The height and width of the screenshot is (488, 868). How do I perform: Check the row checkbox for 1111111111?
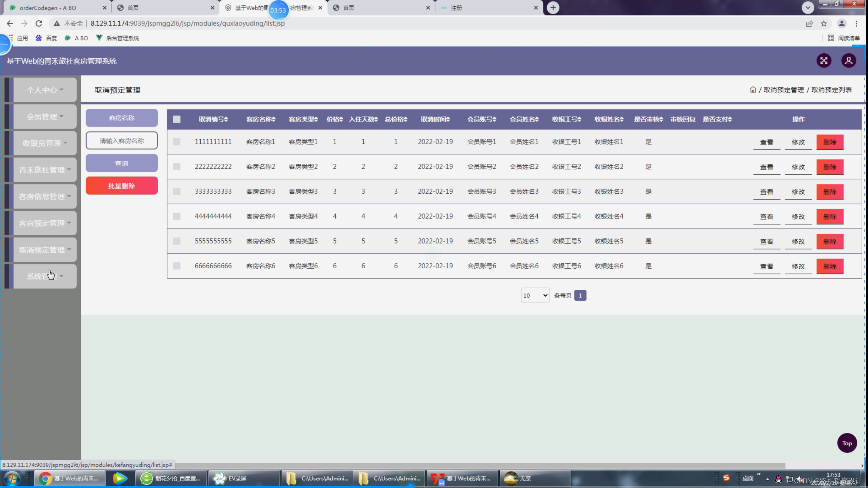coord(177,142)
